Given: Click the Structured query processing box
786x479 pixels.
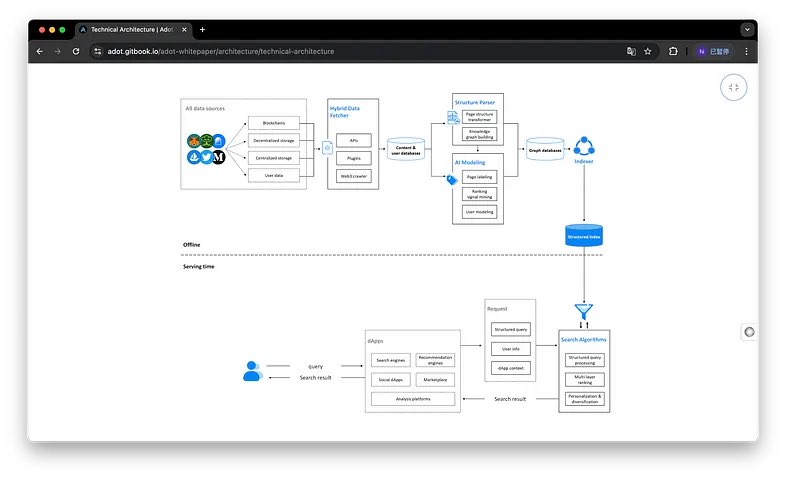Looking at the screenshot, I should tap(585, 360).
